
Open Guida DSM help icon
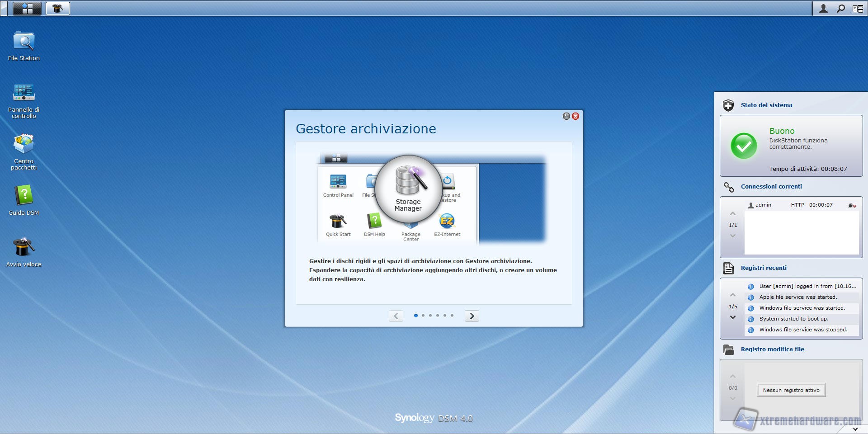(24, 196)
